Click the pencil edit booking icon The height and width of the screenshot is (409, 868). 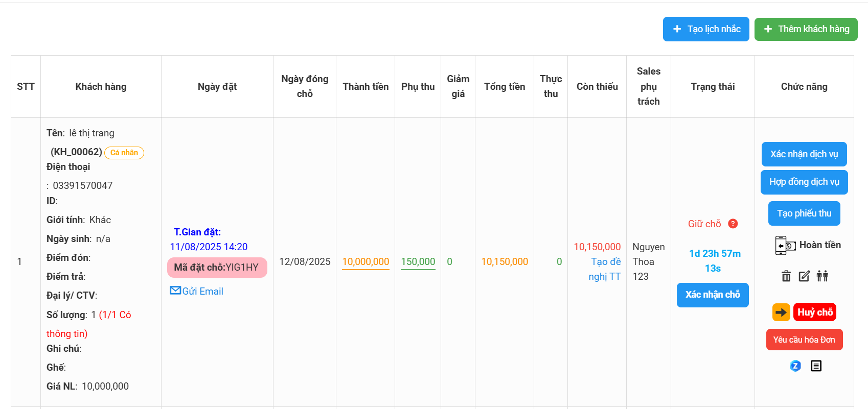(x=804, y=276)
